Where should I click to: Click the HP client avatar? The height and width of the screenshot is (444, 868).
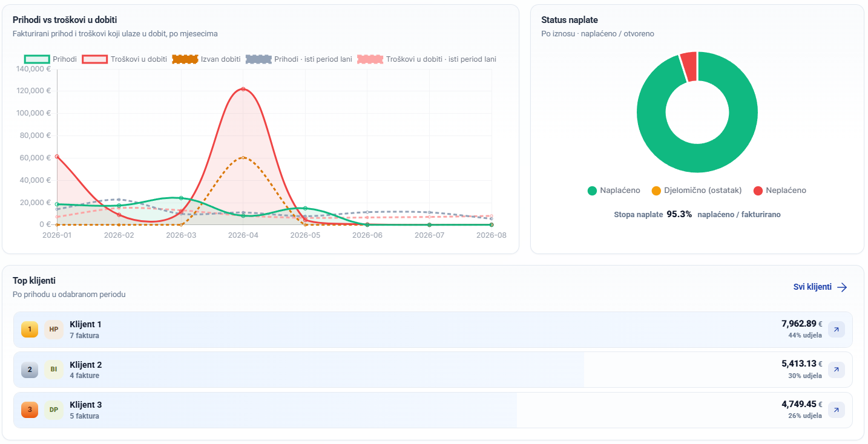pos(54,330)
